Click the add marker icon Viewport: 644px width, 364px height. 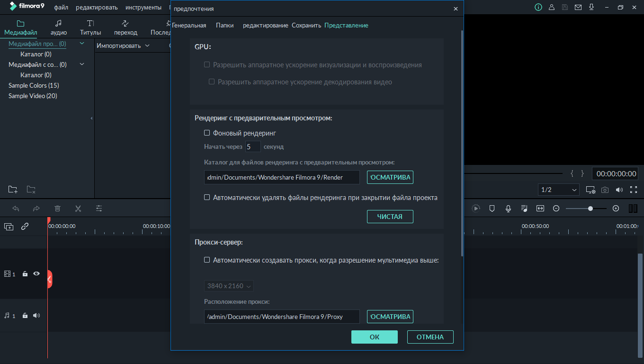pos(492,209)
